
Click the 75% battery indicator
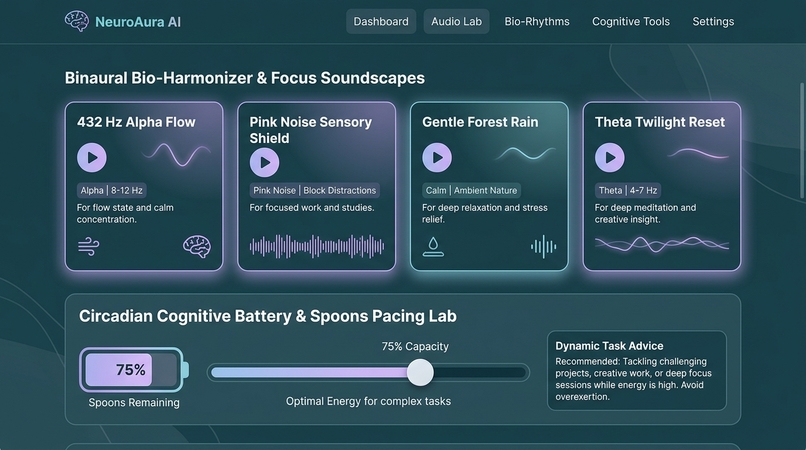point(134,370)
